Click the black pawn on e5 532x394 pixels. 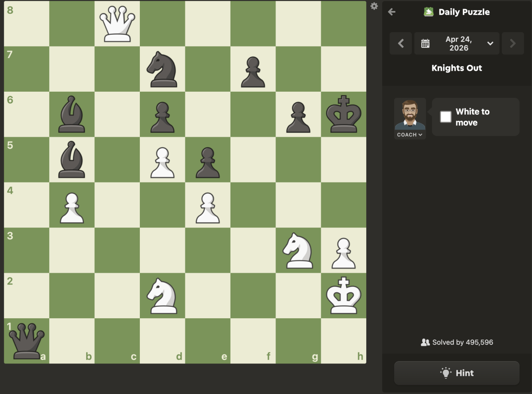[208, 163]
